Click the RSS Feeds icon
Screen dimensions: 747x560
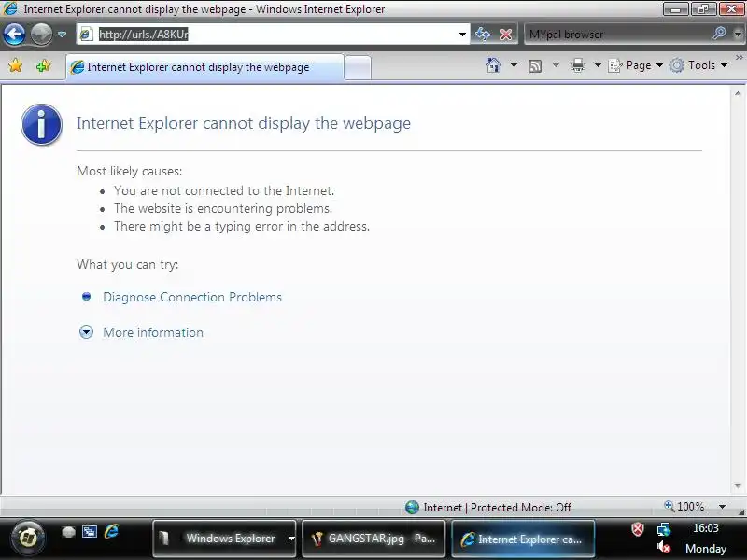535,65
